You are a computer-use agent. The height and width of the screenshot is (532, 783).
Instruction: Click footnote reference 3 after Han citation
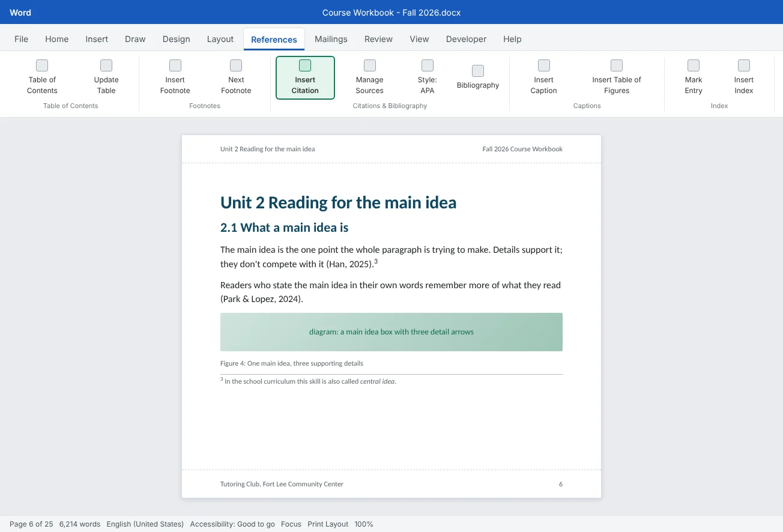pyautogui.click(x=376, y=262)
